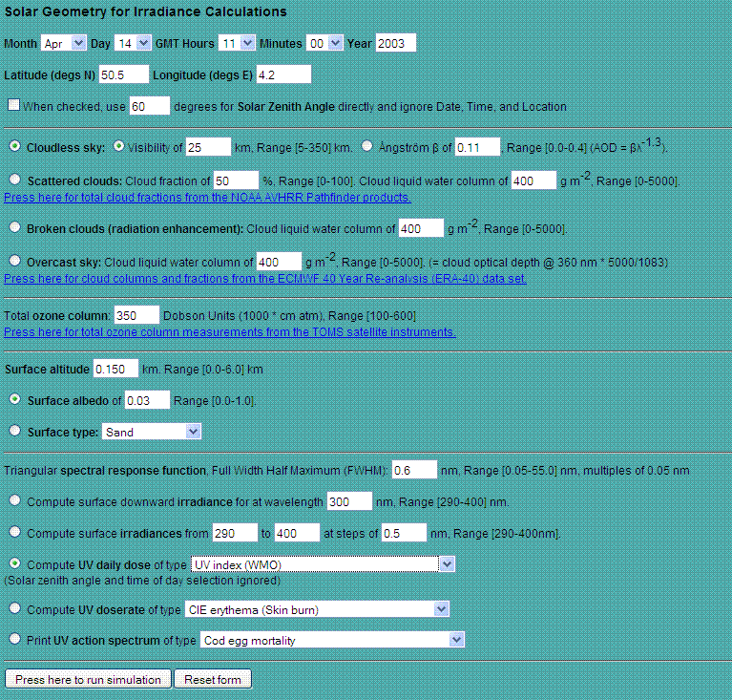
Task: Open the ECMWF ERA-40 cloud columns link
Action: (x=264, y=279)
